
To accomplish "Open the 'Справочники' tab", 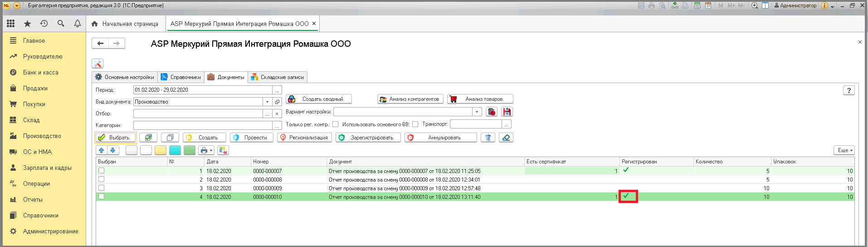I will [x=181, y=77].
